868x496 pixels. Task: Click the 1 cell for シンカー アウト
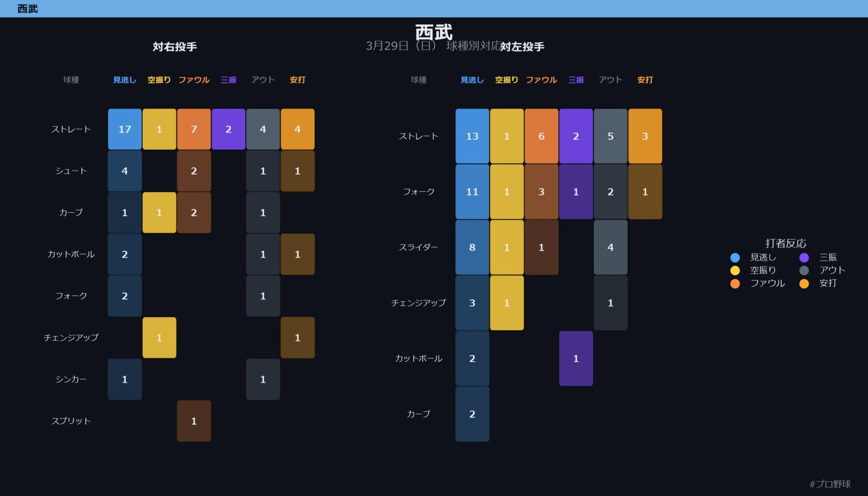pos(263,379)
